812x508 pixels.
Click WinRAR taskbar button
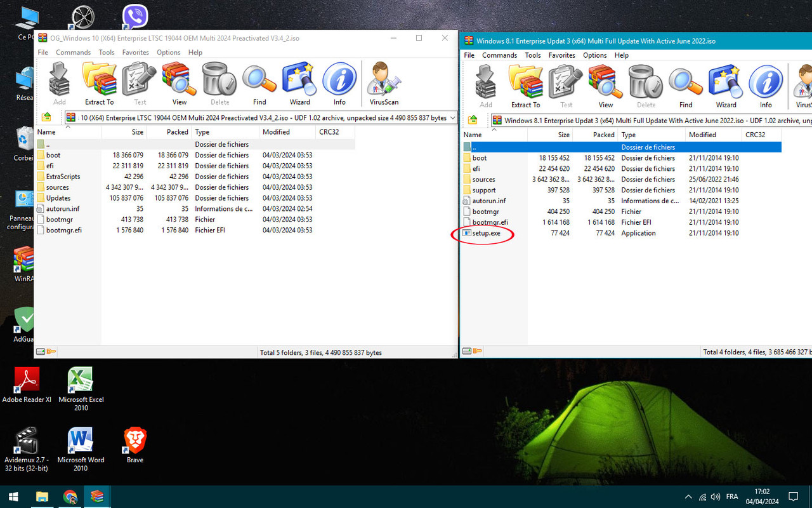click(x=97, y=497)
